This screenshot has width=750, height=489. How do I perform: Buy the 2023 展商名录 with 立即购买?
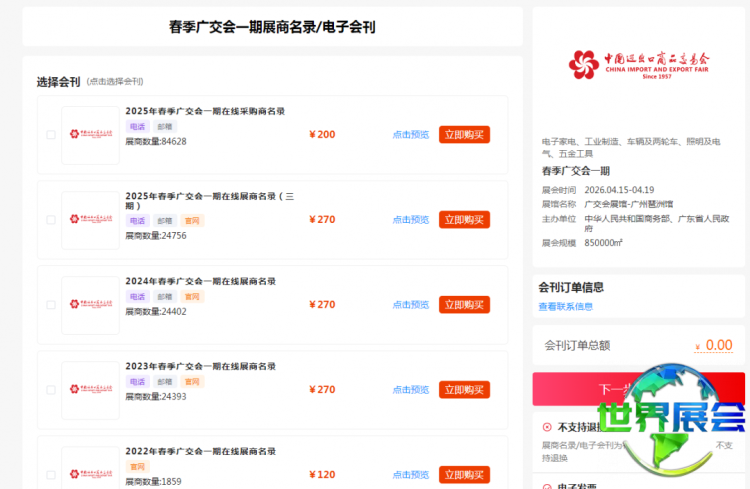pos(464,390)
